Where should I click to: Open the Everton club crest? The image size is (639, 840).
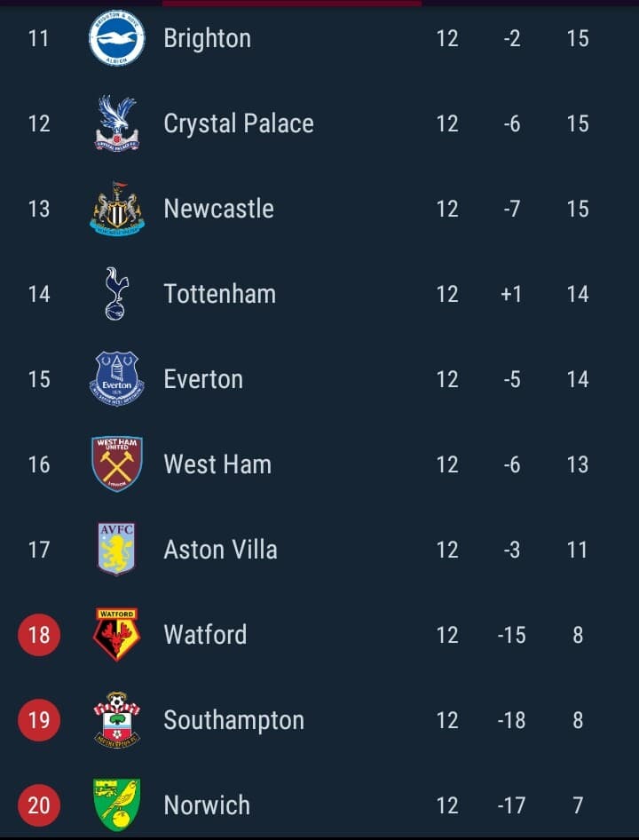[x=117, y=379]
